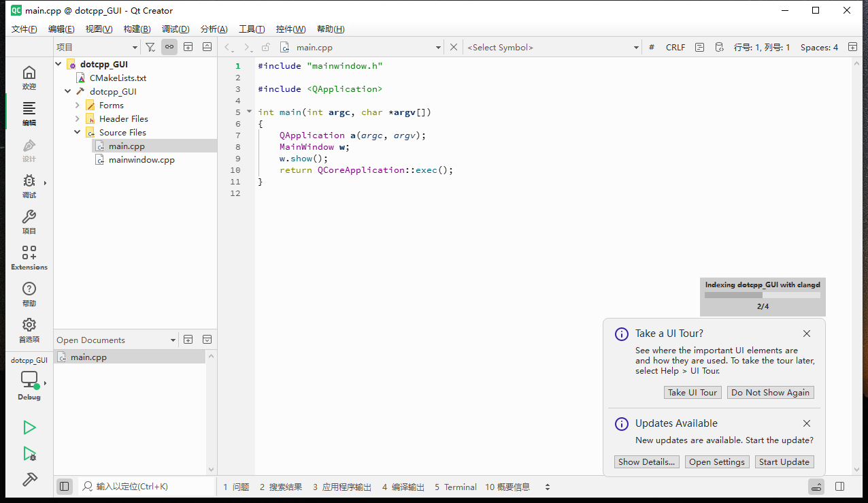
Task: Toggle the right sidebar visibility
Action: click(x=839, y=487)
